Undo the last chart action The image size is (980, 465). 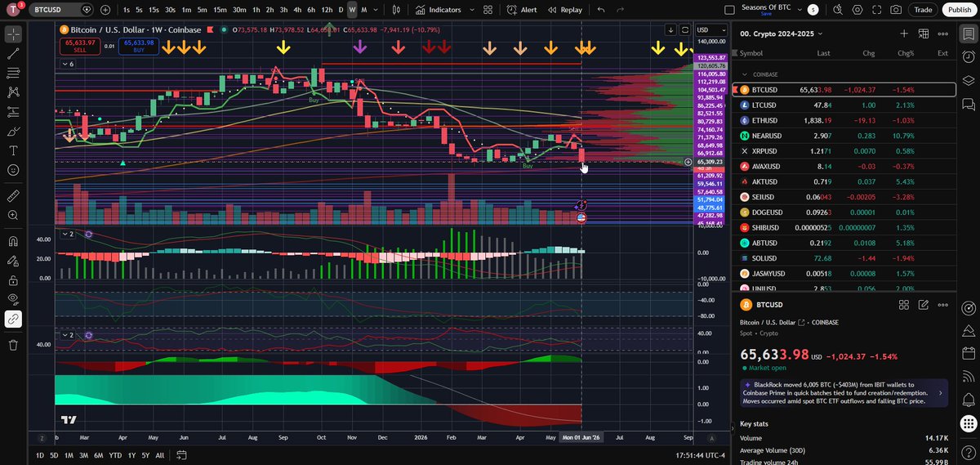[601, 10]
